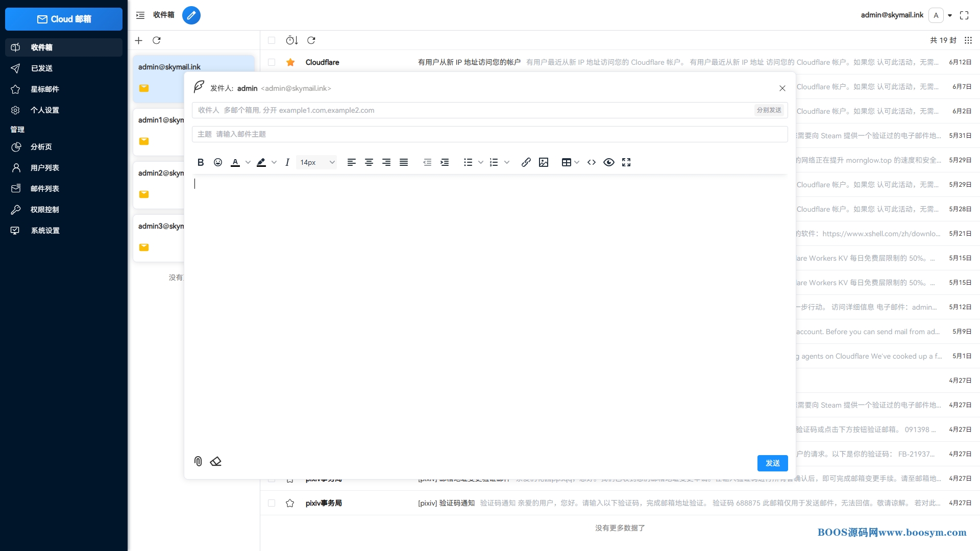Screen dimensions: 980x551
Task: Click the insert image icon
Action: 544,162
